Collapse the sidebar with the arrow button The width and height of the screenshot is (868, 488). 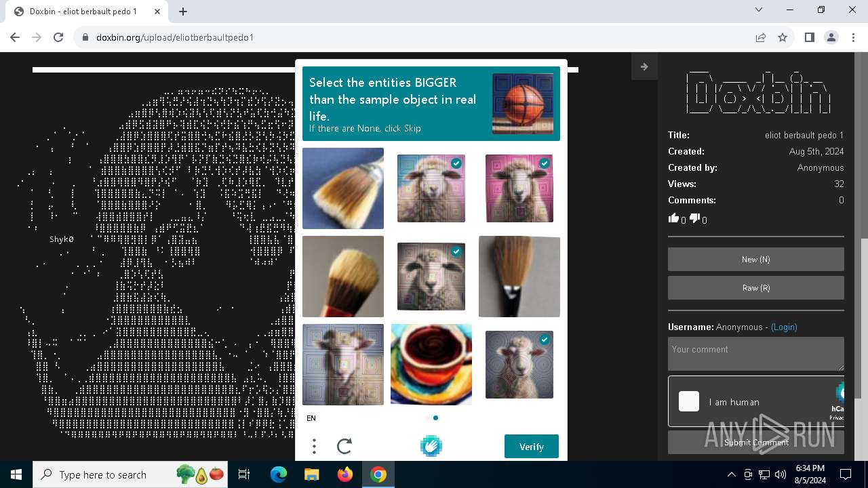(x=644, y=66)
